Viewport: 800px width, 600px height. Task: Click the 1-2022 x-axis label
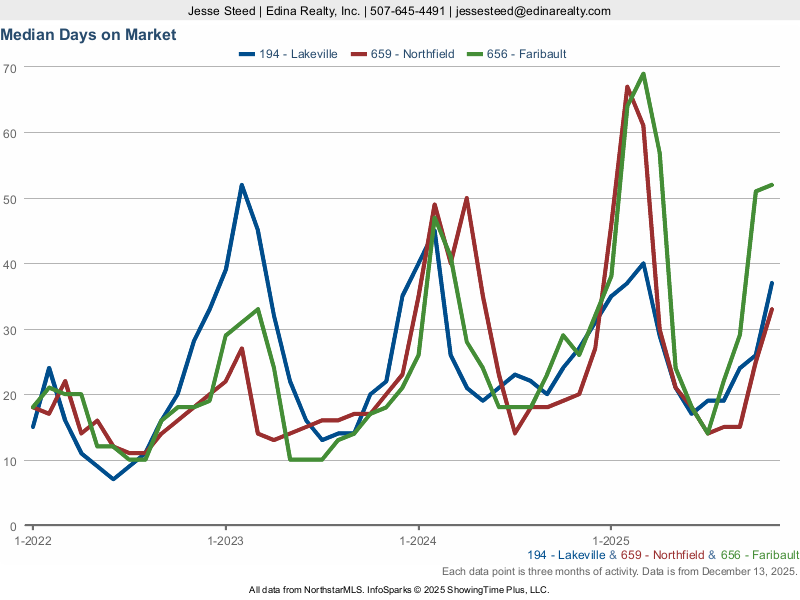pyautogui.click(x=32, y=541)
